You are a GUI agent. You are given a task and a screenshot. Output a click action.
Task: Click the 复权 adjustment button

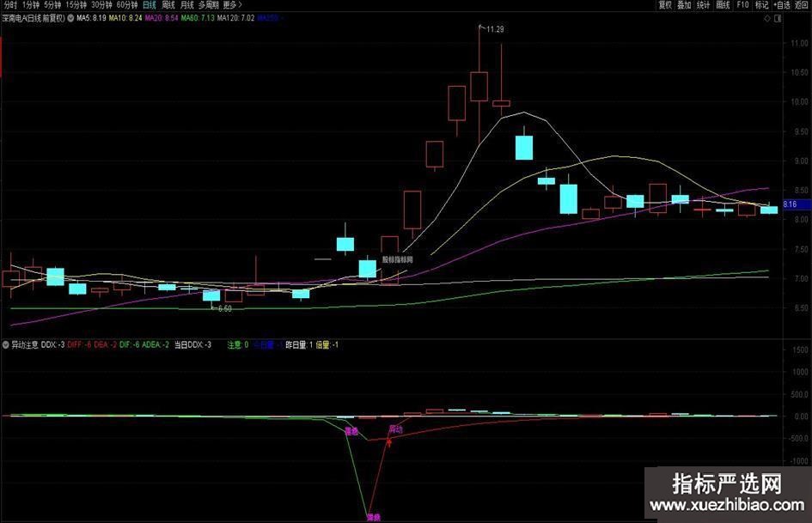point(665,4)
